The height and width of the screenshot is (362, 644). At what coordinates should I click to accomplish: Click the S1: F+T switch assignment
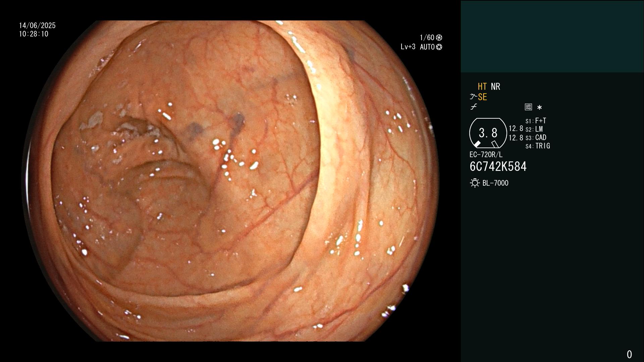coord(536,121)
